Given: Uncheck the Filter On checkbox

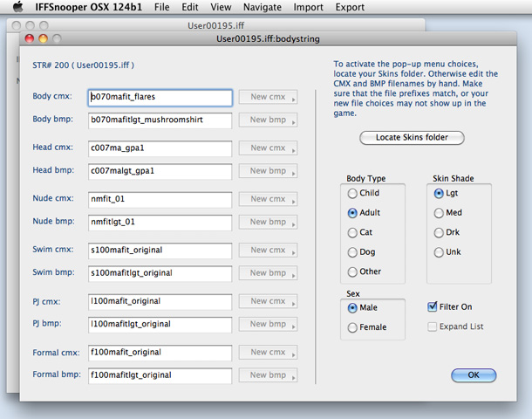Looking at the screenshot, I should [433, 306].
